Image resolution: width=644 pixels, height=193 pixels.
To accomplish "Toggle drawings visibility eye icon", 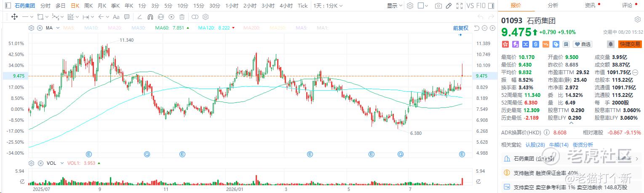I will pos(171,17).
